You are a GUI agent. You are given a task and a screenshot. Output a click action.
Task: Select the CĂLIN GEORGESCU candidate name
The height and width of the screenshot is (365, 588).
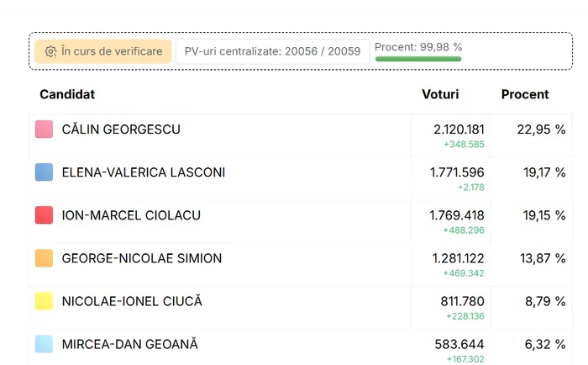tap(121, 129)
